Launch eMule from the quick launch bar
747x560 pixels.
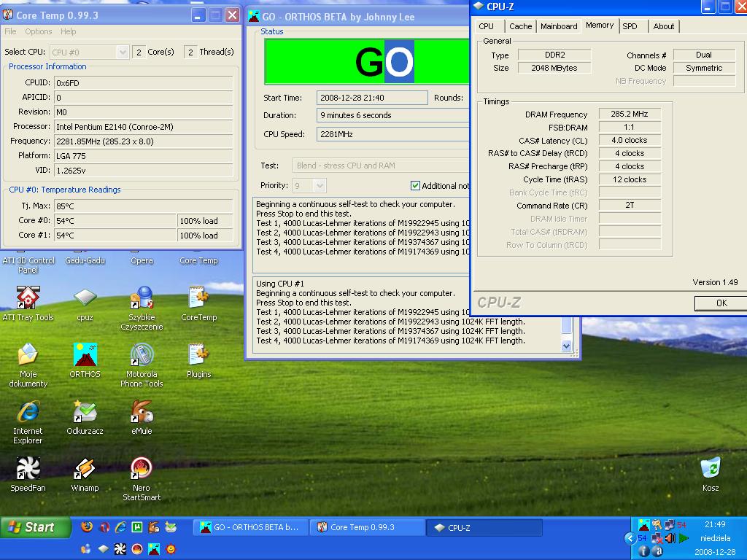click(153, 526)
